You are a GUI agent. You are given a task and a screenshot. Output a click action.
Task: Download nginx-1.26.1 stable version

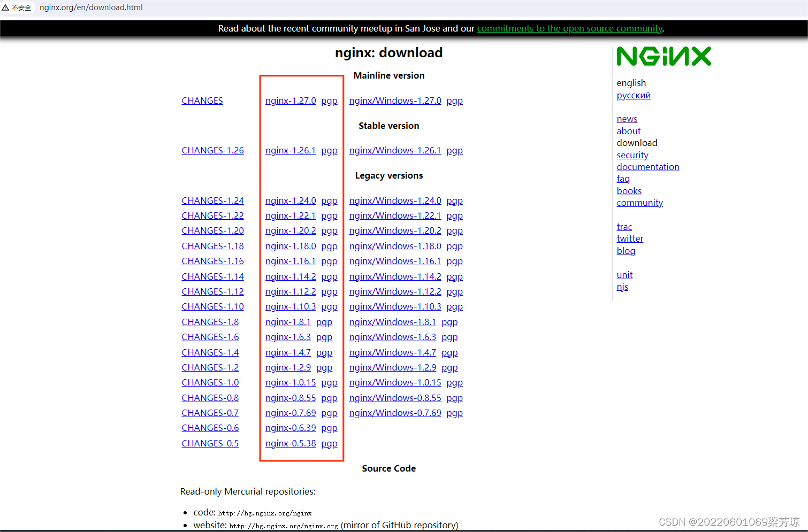tap(291, 150)
